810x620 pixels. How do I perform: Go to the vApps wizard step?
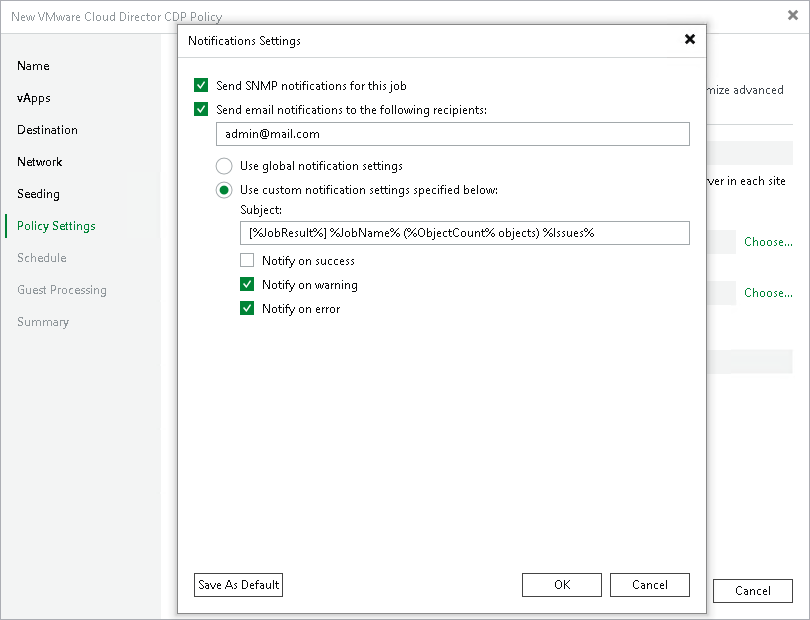tap(34, 98)
